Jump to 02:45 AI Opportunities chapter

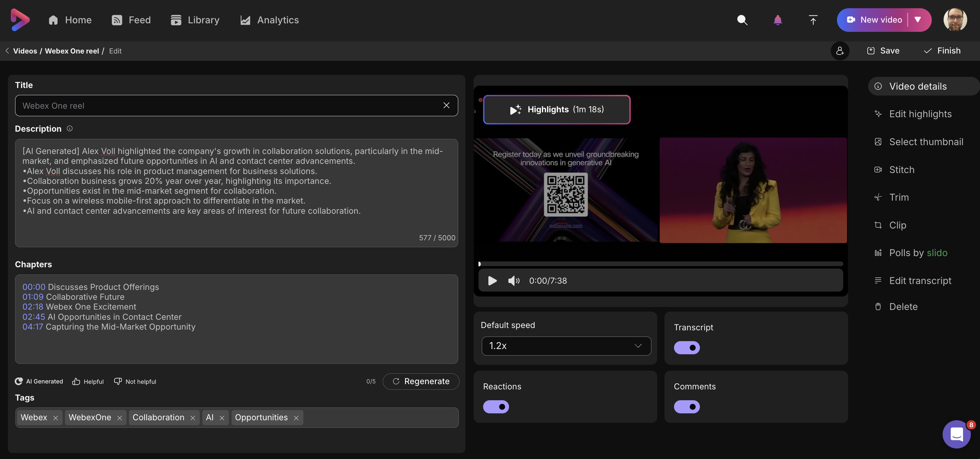click(102, 317)
